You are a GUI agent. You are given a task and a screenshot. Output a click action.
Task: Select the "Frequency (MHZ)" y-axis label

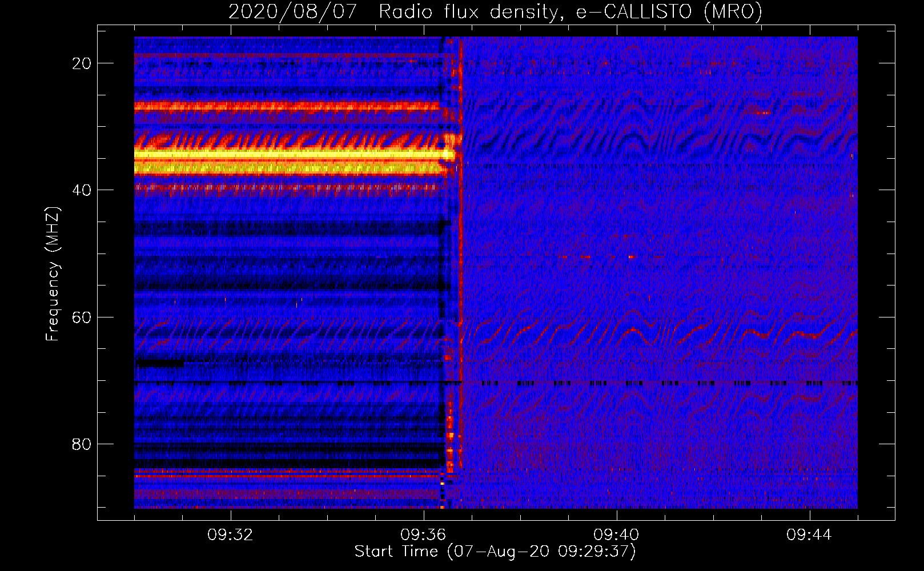53,274
